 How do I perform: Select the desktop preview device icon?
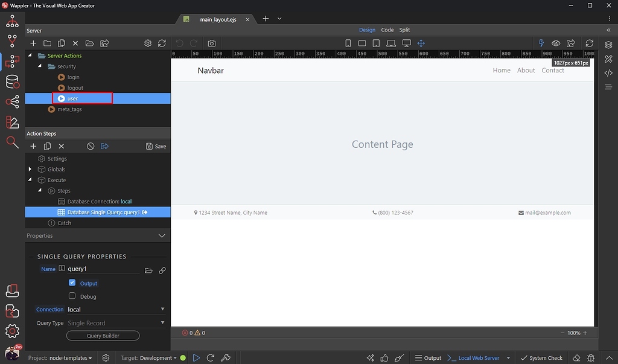[x=407, y=43]
